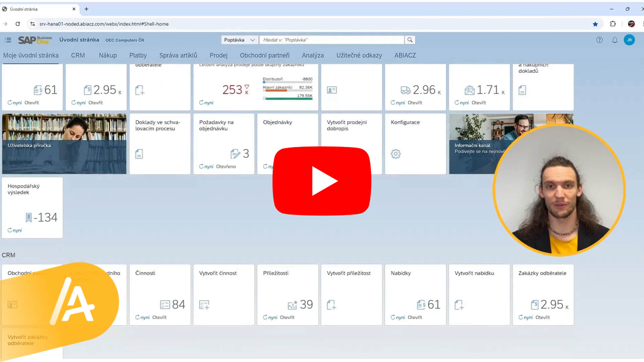
Task: Click Otevřít link on the 61 tile at top
Action: coord(32,103)
